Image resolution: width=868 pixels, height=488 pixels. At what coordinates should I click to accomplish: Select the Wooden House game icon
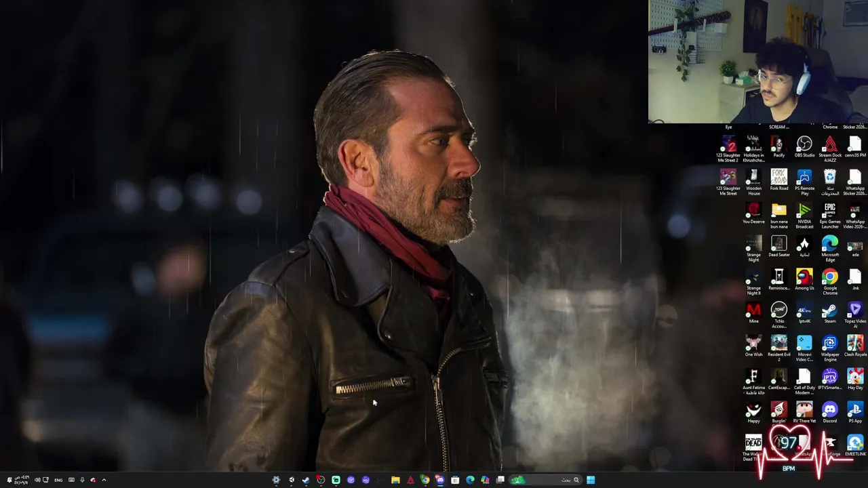click(753, 182)
